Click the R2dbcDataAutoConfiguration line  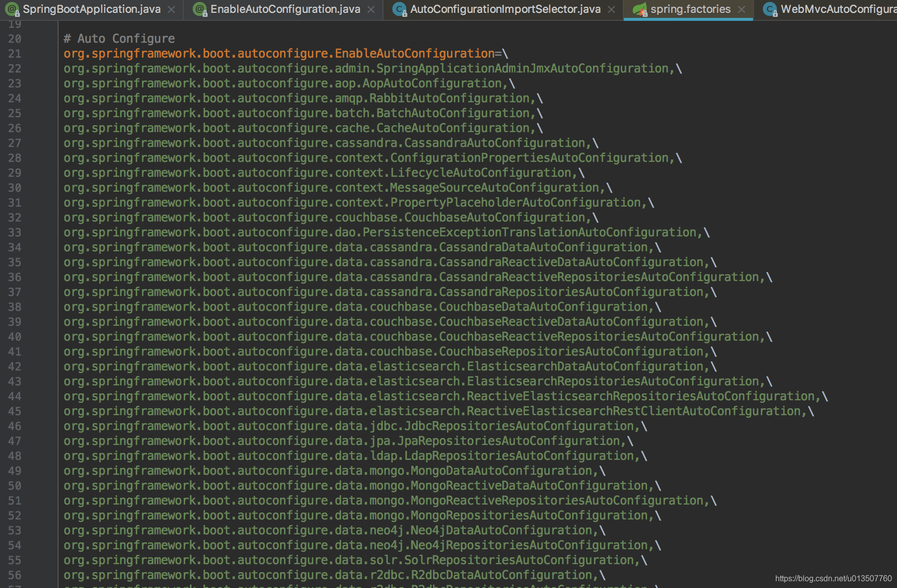click(334, 575)
